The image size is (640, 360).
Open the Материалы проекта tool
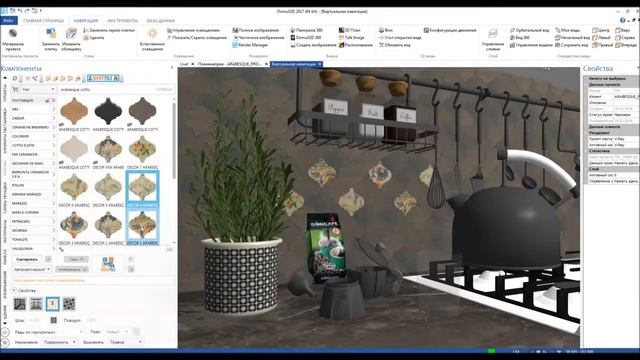tap(13, 40)
